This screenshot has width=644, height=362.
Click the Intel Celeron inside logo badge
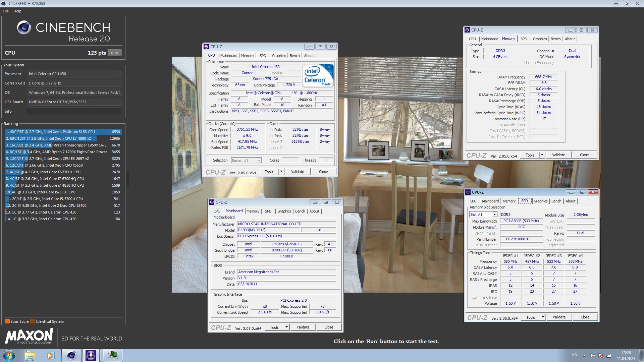click(318, 76)
